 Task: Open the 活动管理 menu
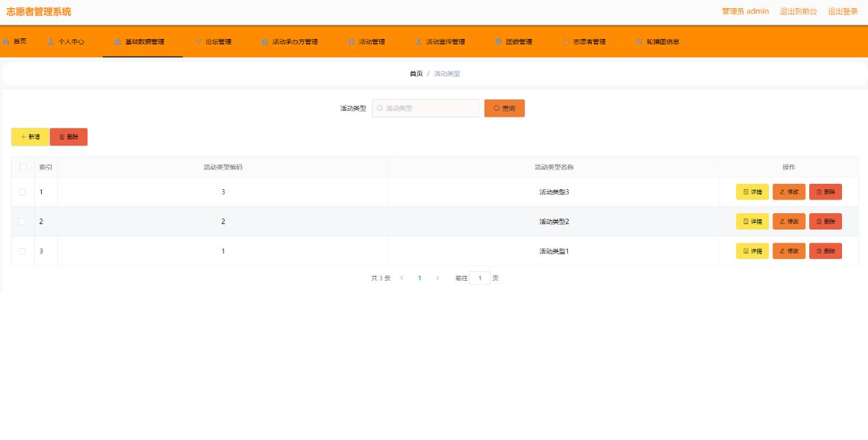[x=369, y=42]
